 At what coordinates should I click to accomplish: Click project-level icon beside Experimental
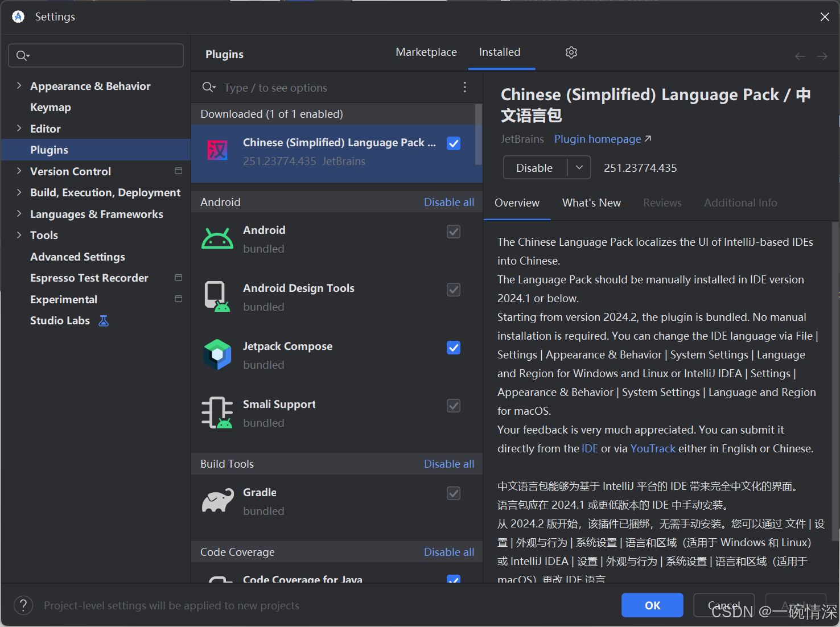pyautogui.click(x=178, y=299)
